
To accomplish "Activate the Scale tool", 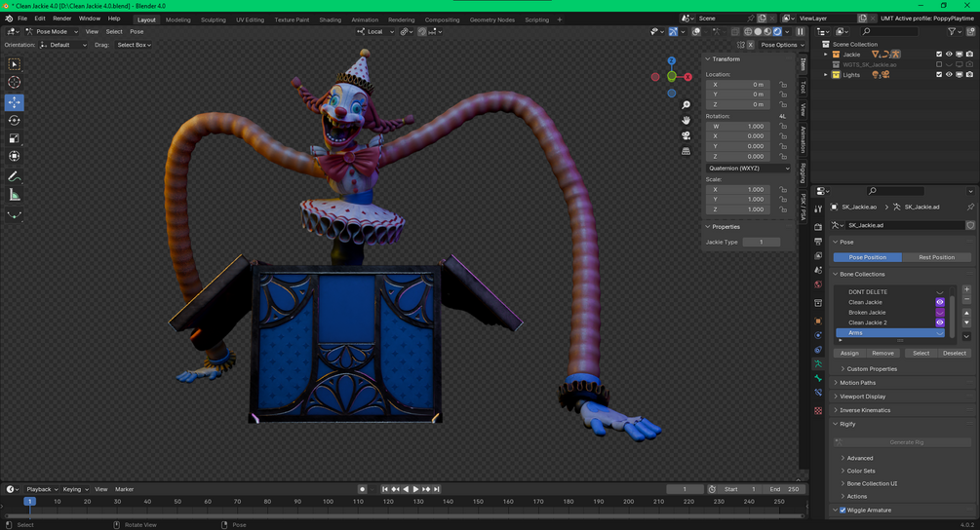I will click(x=14, y=138).
